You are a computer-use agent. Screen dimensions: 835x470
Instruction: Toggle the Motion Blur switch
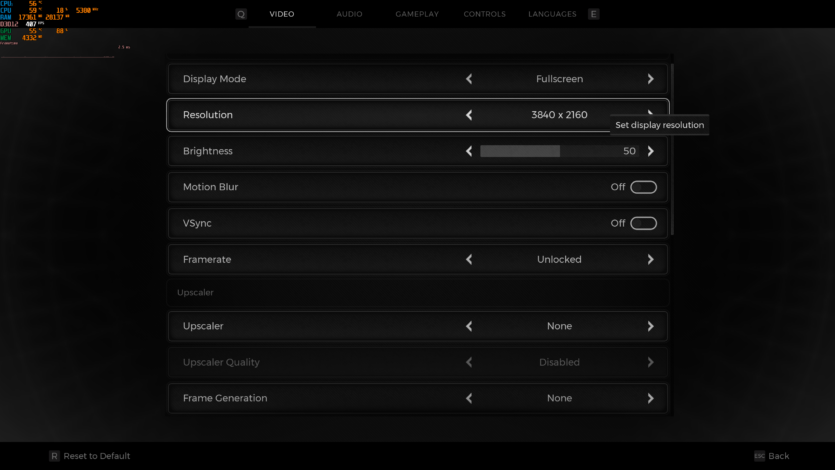coord(643,187)
